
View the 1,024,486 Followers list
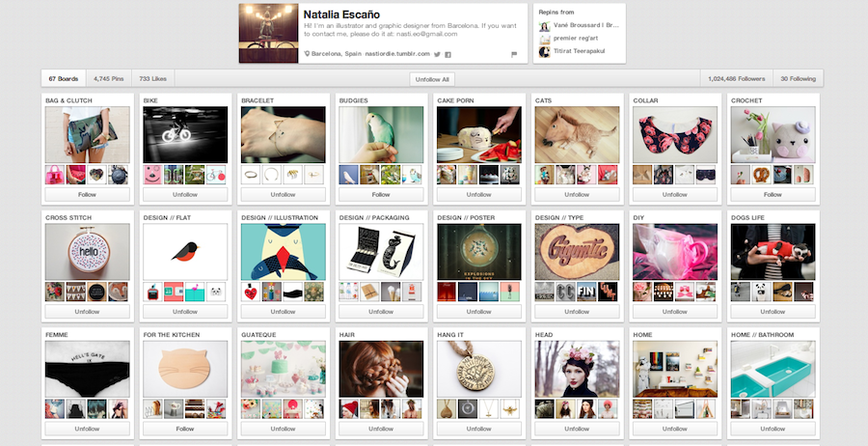point(735,78)
